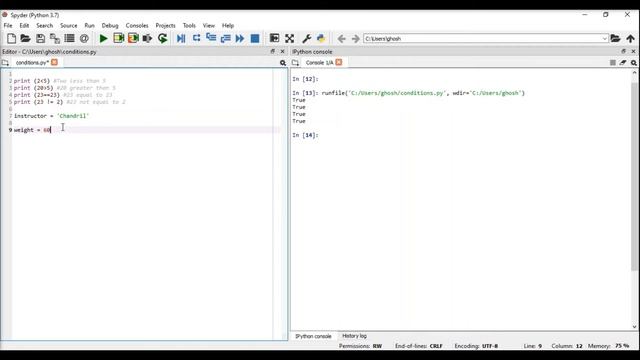Open the Debug menu

point(110,25)
